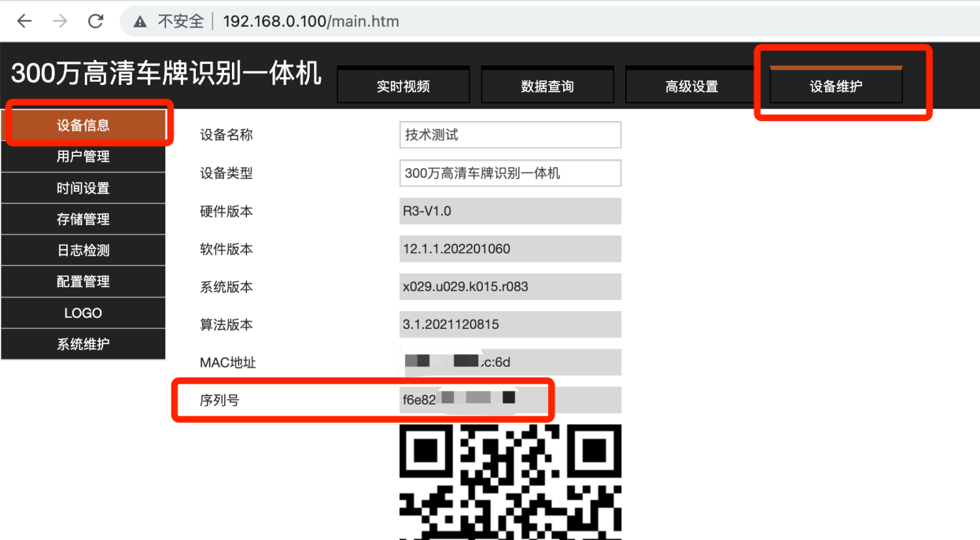Viewport: 980px width, 540px height.
Task: Open 系统维护 in sidebar
Action: 83,345
